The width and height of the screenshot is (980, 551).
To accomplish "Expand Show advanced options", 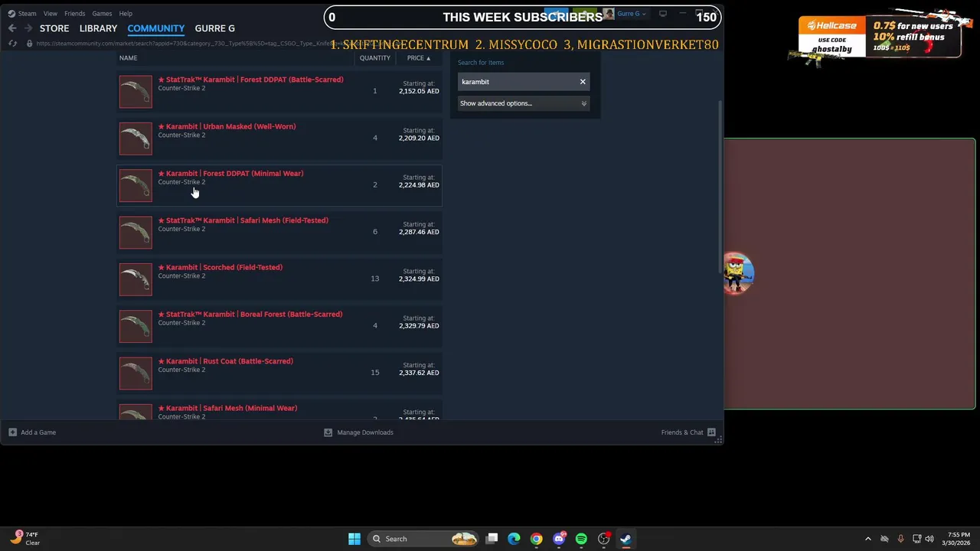I will pos(524,103).
